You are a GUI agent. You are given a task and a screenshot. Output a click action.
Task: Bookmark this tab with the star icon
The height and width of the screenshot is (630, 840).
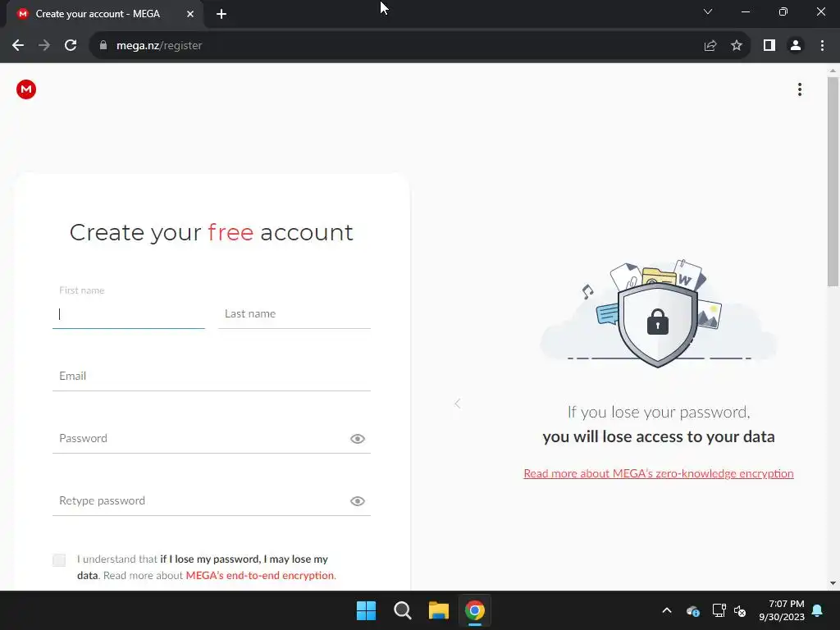click(x=737, y=46)
